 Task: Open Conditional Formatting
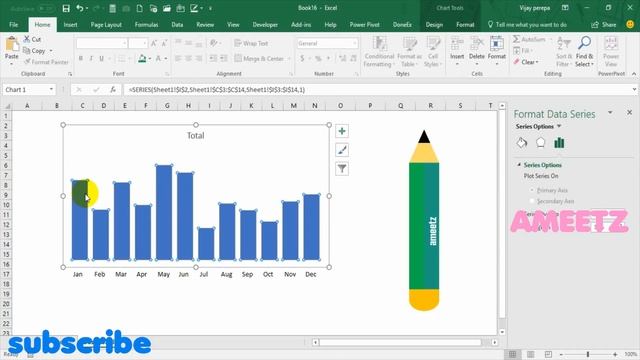click(x=379, y=51)
